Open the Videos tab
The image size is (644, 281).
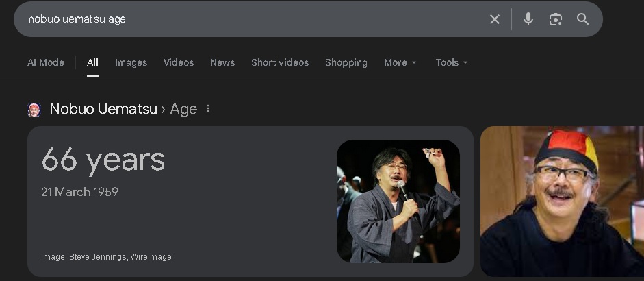point(179,62)
